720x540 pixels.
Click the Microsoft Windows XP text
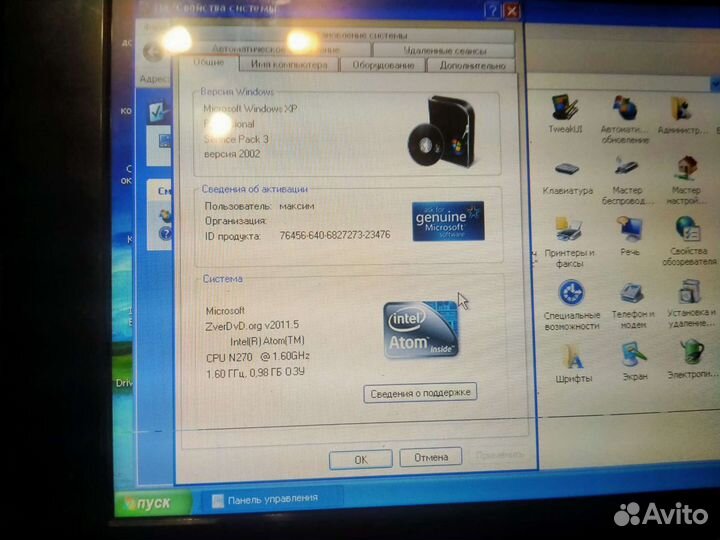point(250,109)
